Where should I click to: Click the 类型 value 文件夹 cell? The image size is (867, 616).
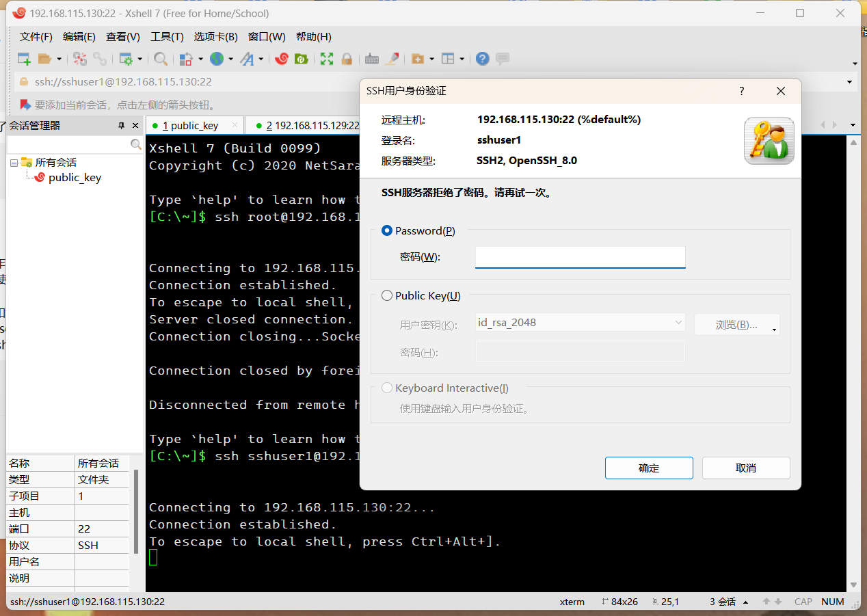tap(102, 480)
